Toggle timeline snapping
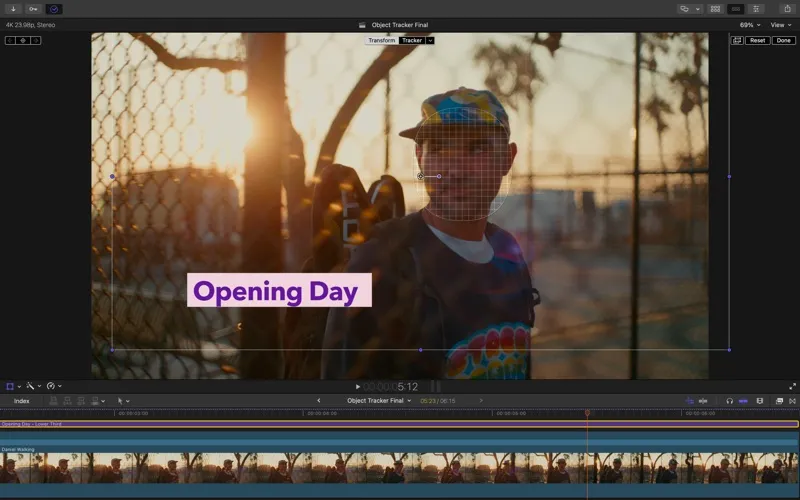 click(x=743, y=401)
